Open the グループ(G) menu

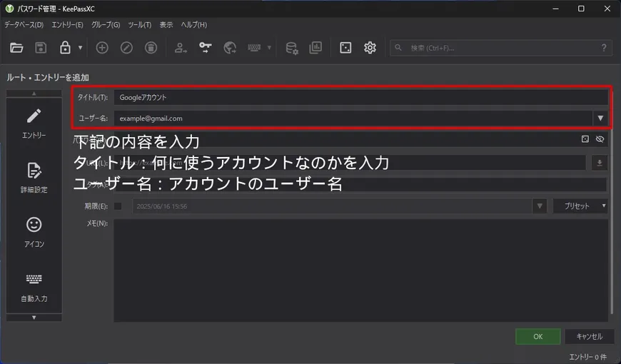[106, 24]
